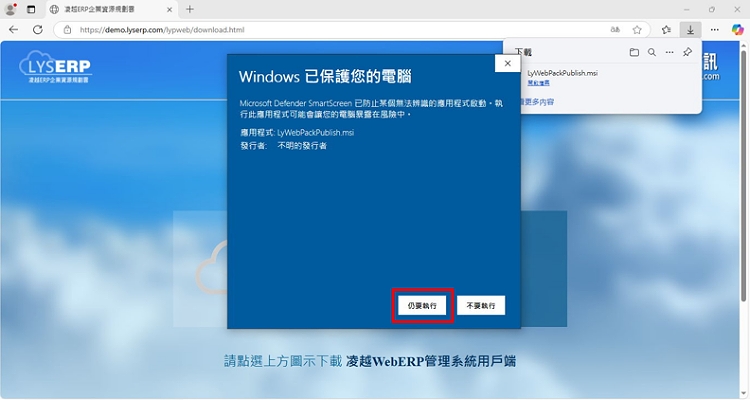Add this page to favorites star
The width and height of the screenshot is (750, 400).
[x=637, y=30]
